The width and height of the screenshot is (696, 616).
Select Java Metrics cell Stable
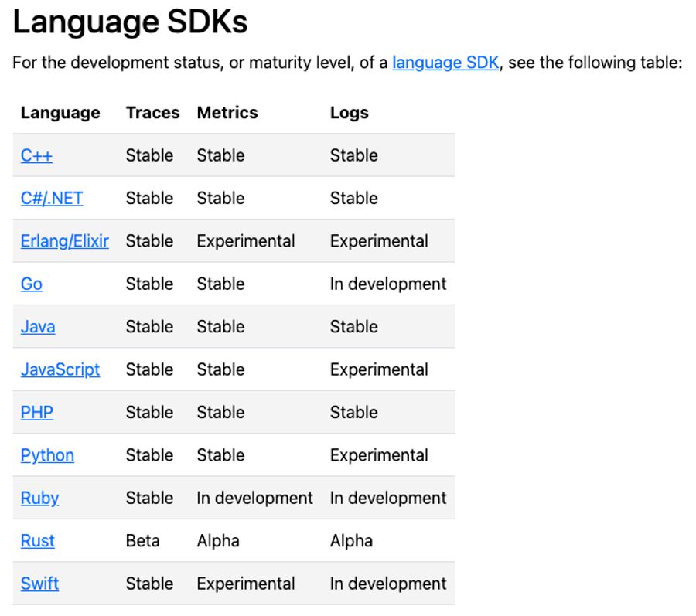click(x=220, y=327)
